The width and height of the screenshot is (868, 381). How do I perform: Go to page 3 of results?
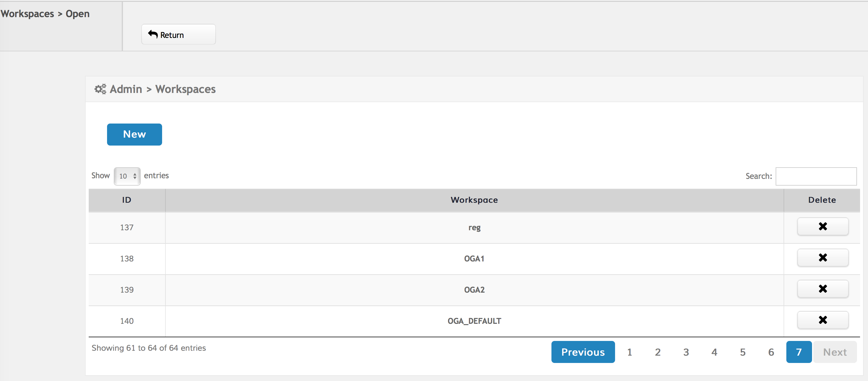click(x=686, y=352)
